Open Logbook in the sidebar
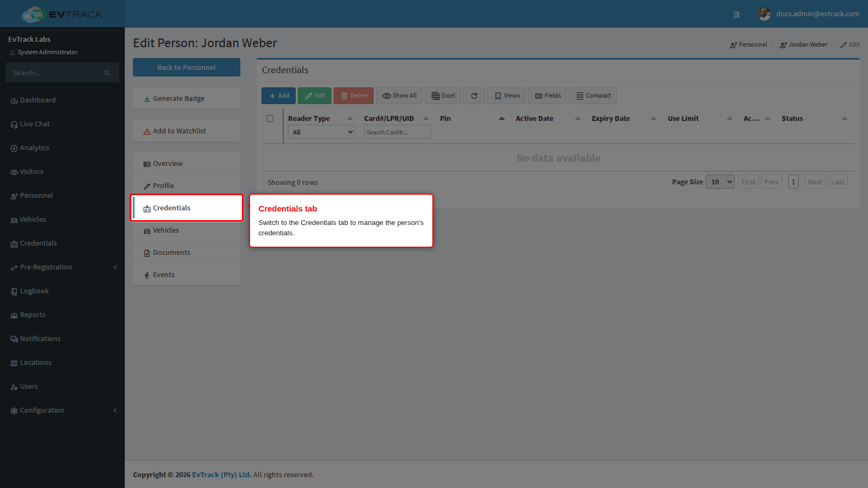868x488 pixels. point(62,291)
